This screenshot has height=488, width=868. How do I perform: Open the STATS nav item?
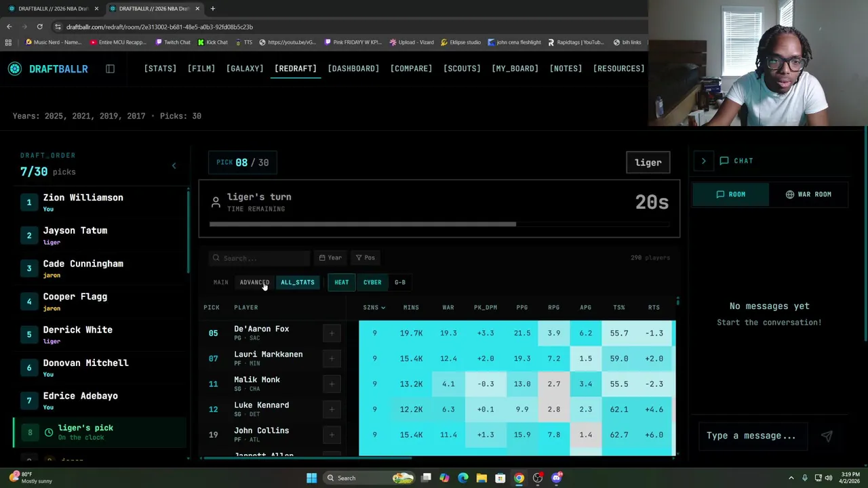tap(160, 68)
